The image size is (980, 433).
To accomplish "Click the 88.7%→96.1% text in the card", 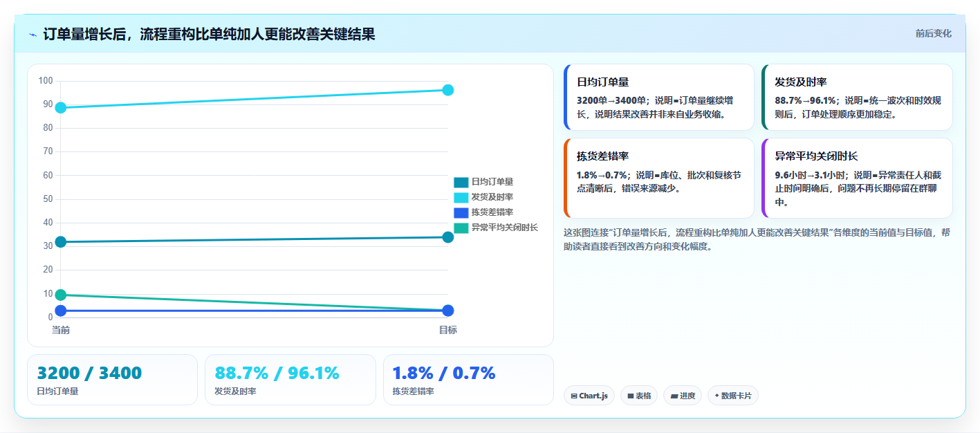I will tap(806, 100).
